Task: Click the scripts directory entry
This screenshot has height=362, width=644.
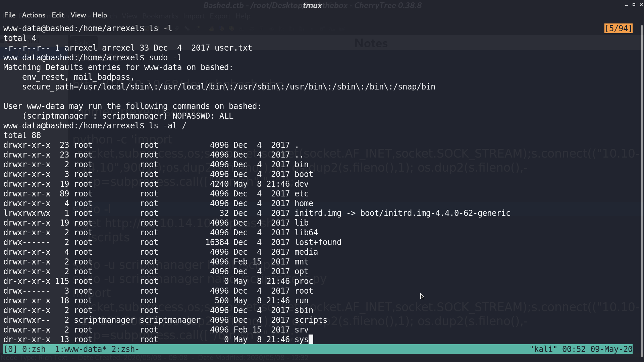Action: (x=311, y=320)
